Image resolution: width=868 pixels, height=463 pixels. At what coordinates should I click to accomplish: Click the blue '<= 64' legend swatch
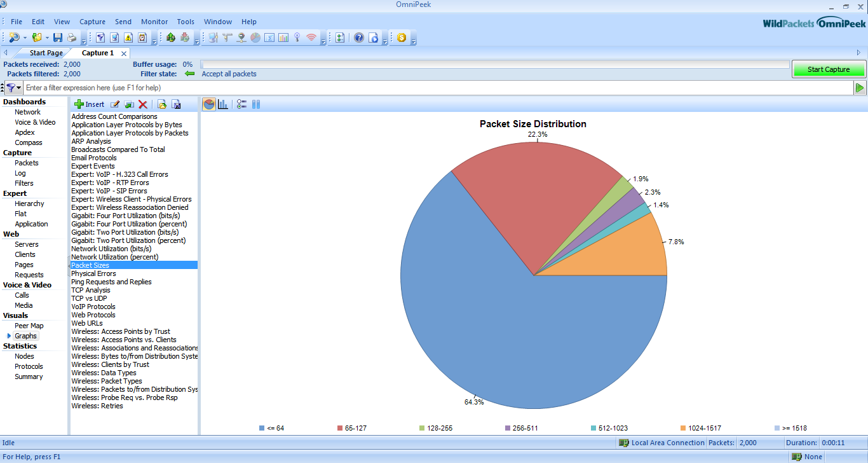[x=262, y=428]
